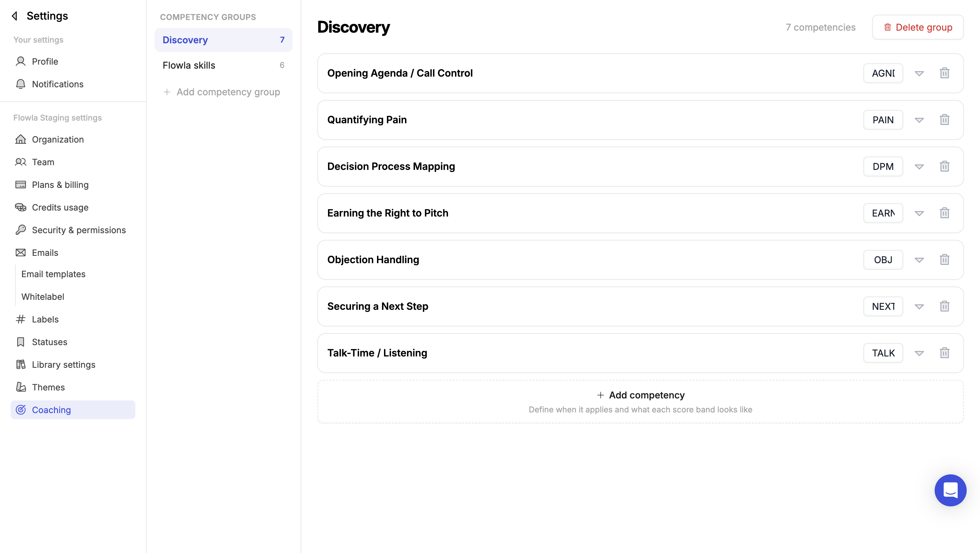
Task: Delete the Securing a Next Step competency
Action: pyautogui.click(x=945, y=306)
